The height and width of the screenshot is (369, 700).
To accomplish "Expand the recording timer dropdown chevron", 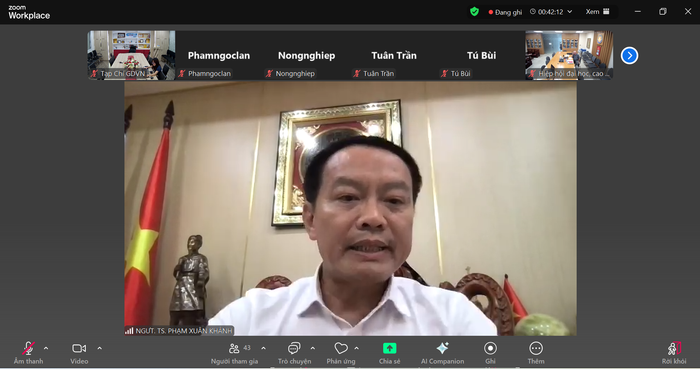I will point(570,12).
